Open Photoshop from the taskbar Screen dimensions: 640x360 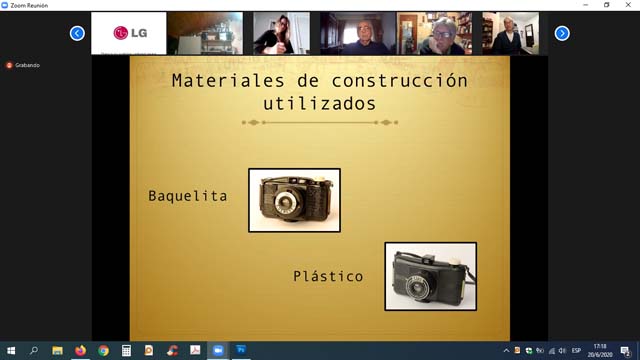coord(241,350)
